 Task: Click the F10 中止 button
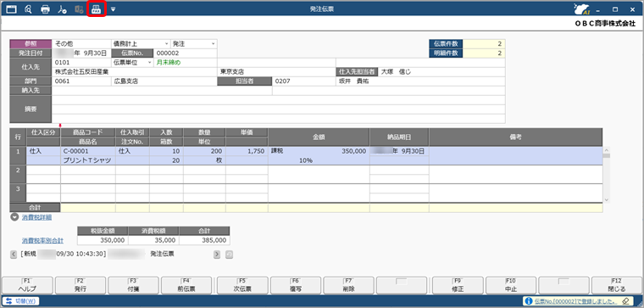[x=511, y=284]
